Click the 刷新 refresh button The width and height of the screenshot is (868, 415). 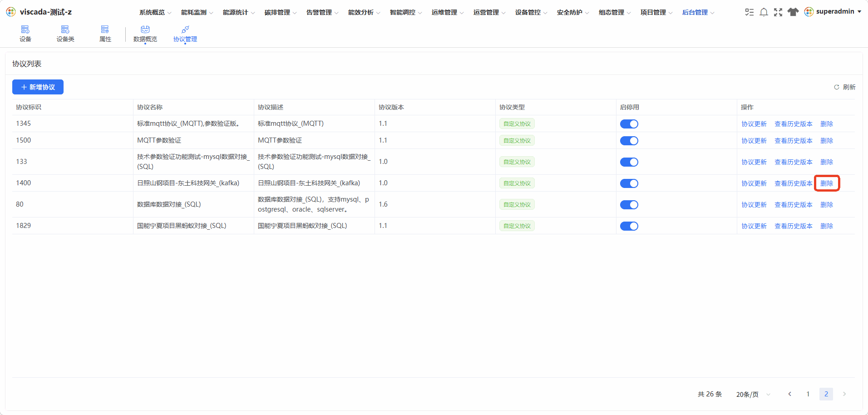pyautogui.click(x=845, y=87)
